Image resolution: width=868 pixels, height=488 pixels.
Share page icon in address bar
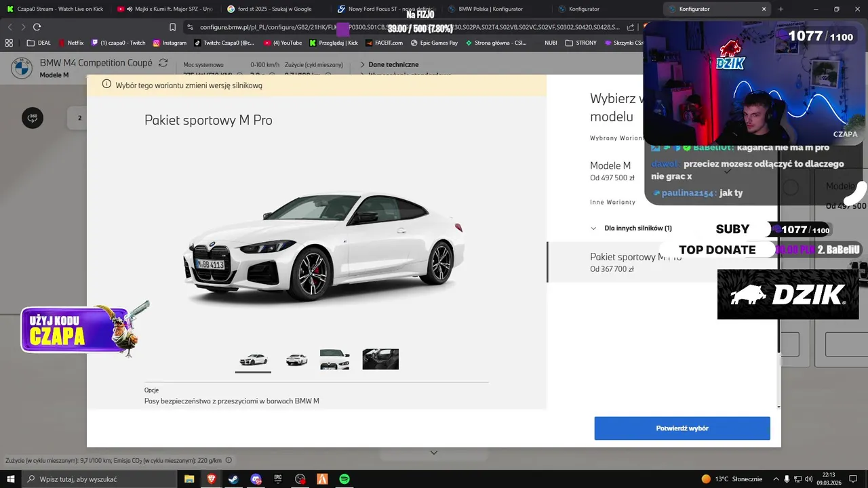[x=631, y=27]
